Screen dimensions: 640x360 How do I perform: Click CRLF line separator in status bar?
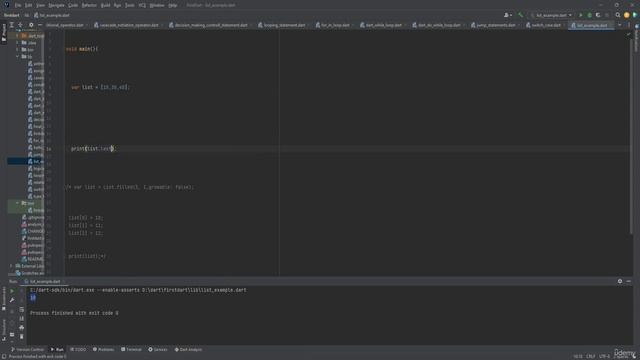[x=591, y=356]
